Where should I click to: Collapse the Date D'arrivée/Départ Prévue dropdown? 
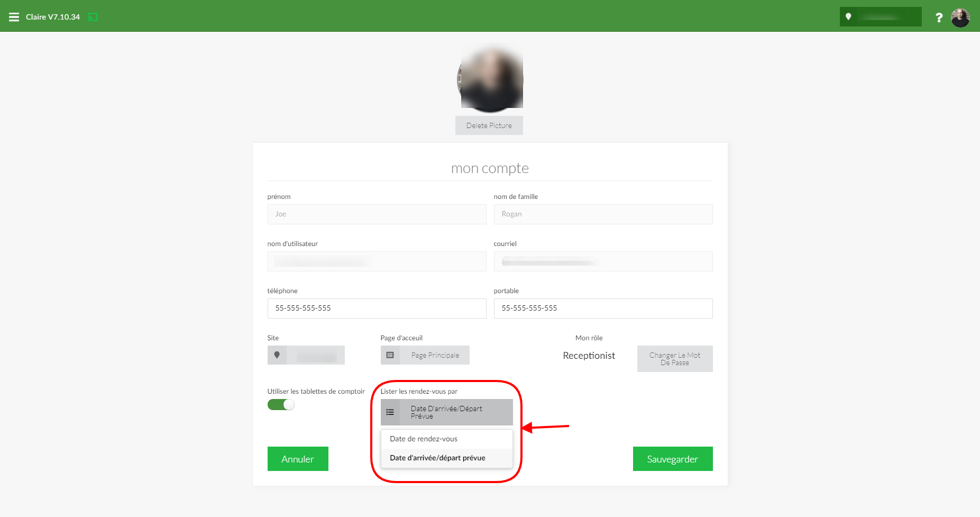[447, 412]
